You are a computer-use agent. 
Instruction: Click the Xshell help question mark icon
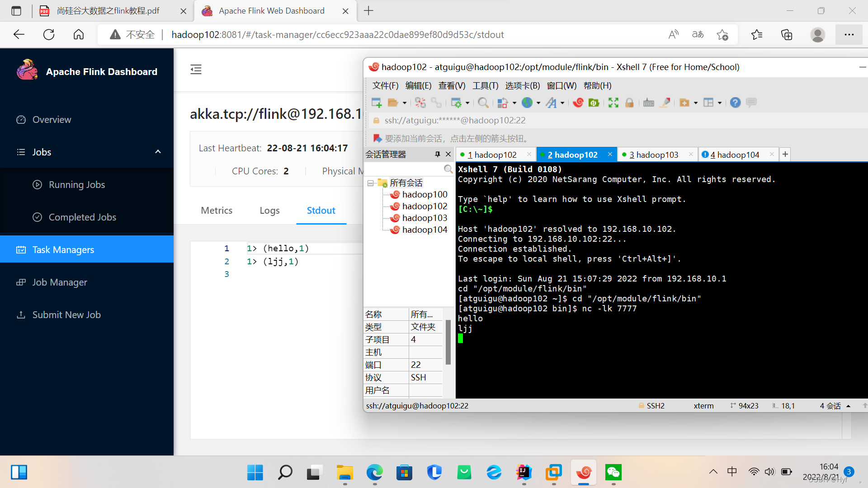735,103
